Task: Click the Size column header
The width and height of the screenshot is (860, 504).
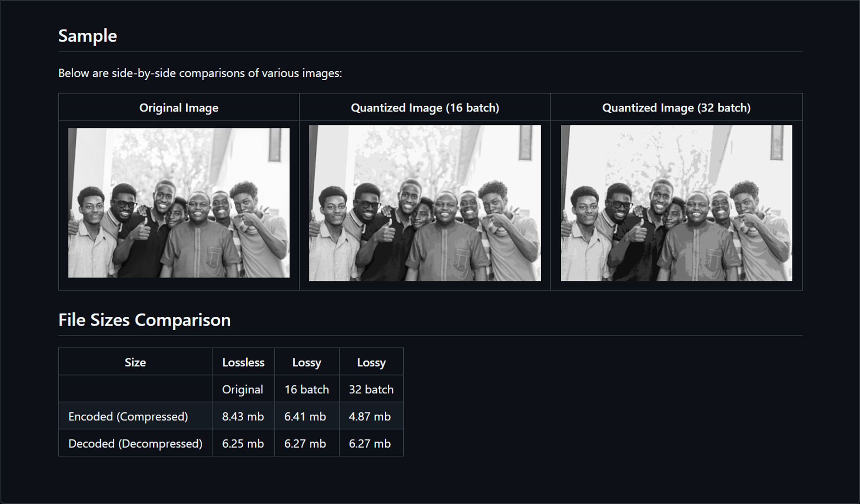Action: (x=135, y=362)
